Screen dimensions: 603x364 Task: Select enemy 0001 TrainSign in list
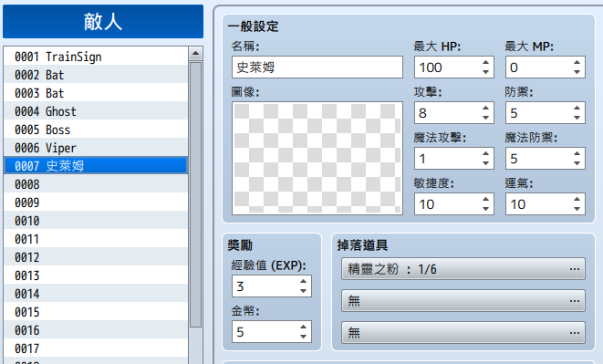[96, 57]
